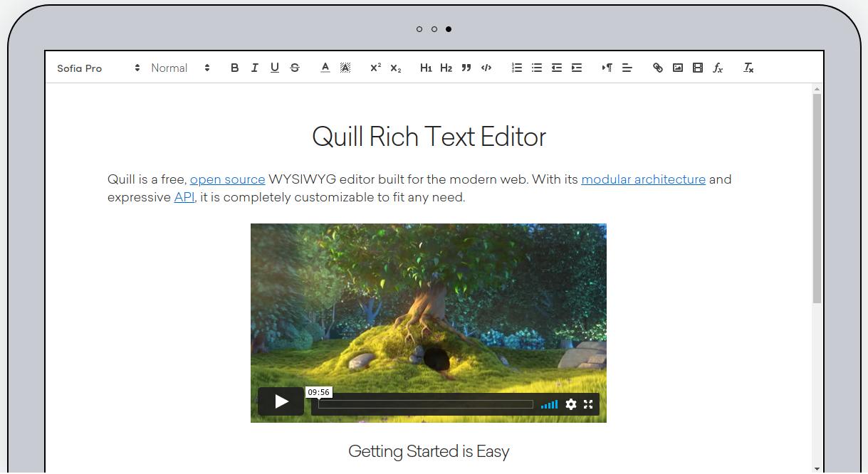
Task: Insert a blockquote
Action: point(466,68)
